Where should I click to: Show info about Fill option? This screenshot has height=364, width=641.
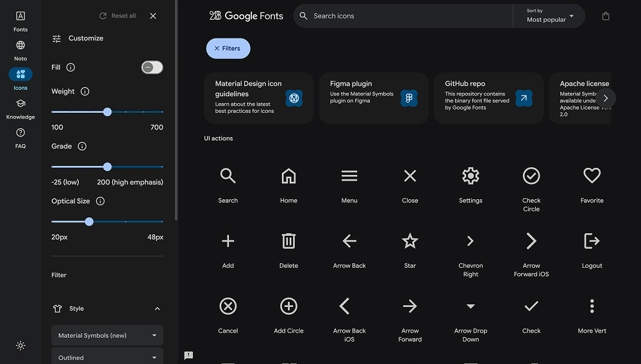71,67
